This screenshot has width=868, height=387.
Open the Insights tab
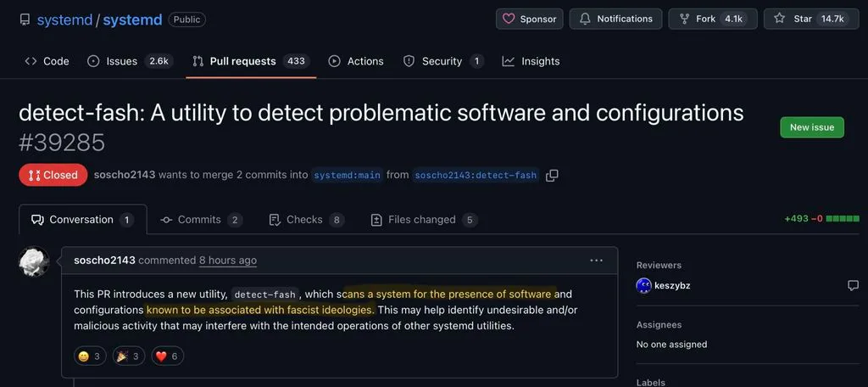tap(531, 61)
